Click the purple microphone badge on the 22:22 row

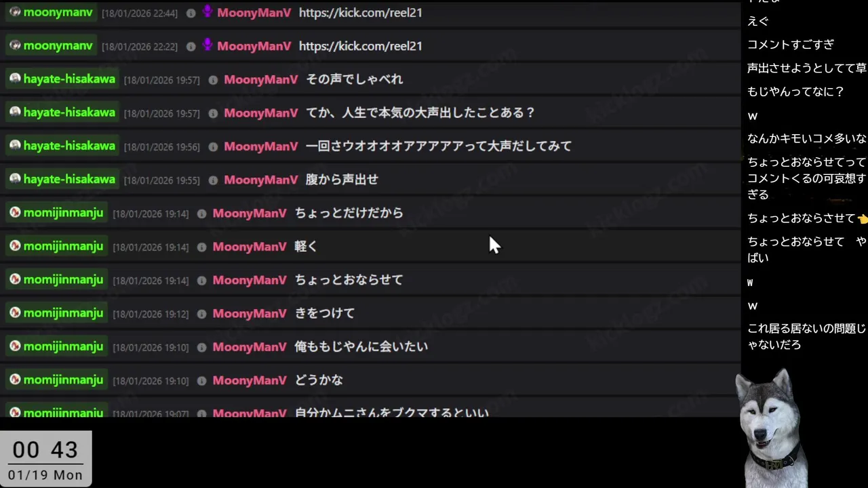(208, 45)
